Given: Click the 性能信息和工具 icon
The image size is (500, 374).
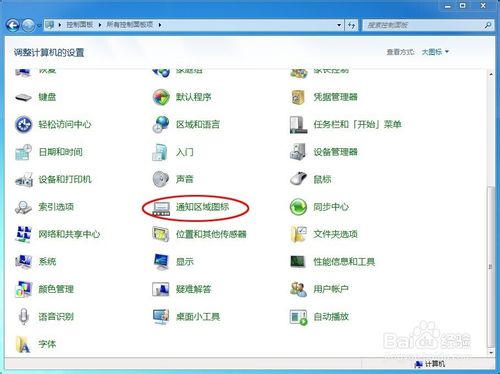Looking at the screenshot, I should [x=298, y=262].
